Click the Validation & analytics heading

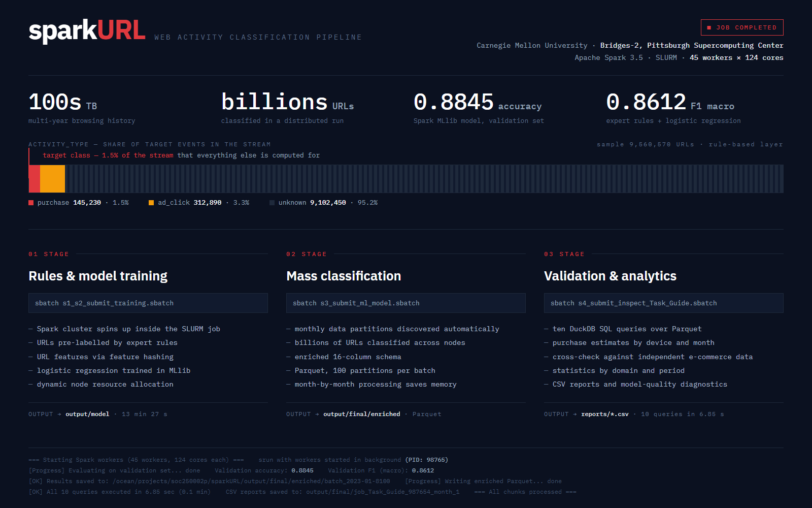coord(610,276)
